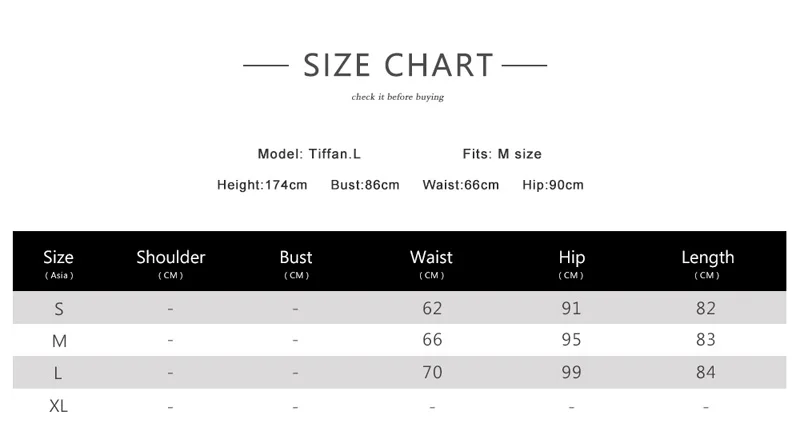Image resolution: width=800 pixels, height=423 pixels.
Task: Click the S size row label
Action: (x=59, y=309)
